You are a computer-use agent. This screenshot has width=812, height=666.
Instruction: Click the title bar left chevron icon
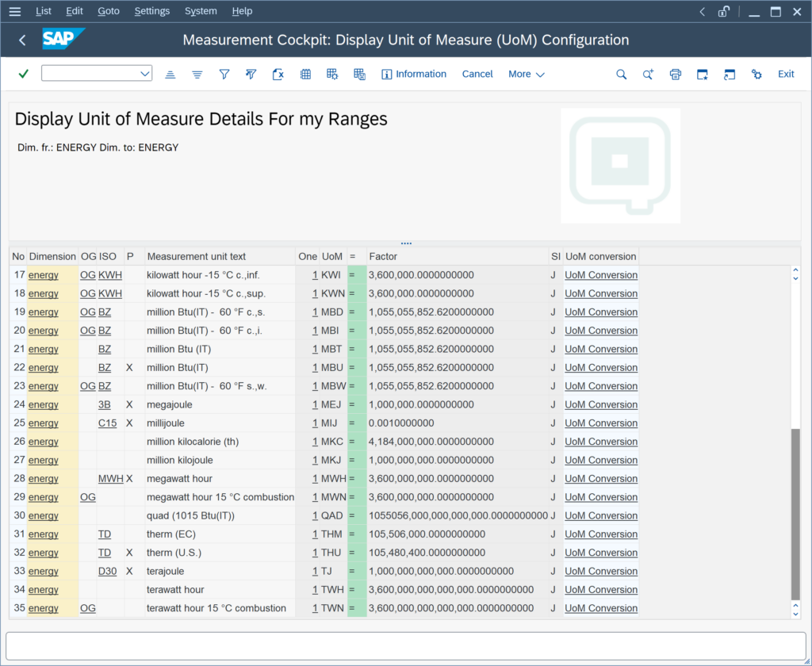703,11
